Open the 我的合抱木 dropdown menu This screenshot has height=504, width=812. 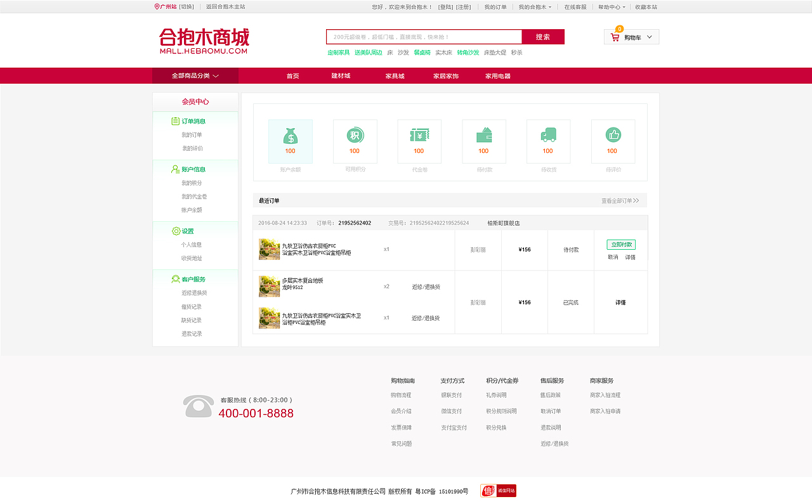click(x=533, y=7)
